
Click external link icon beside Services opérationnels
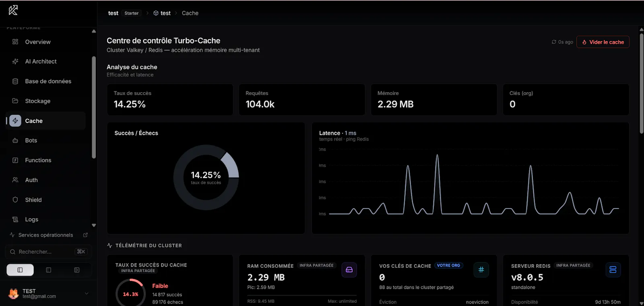[x=85, y=235]
